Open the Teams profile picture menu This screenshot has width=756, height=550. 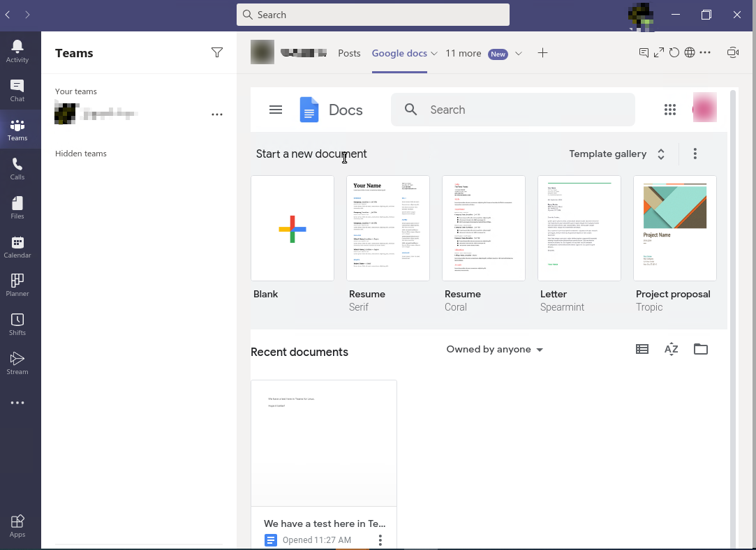(642, 17)
